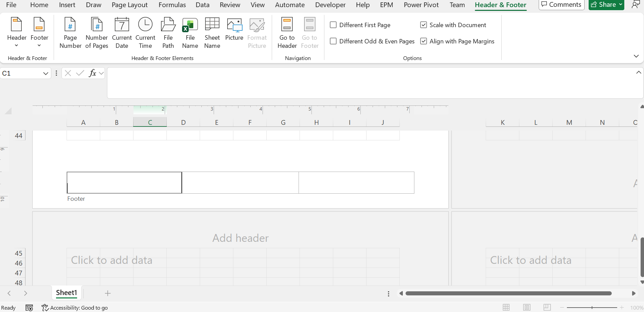Click the Select All corner triangle
The image size is (644, 312).
coord(8,111)
